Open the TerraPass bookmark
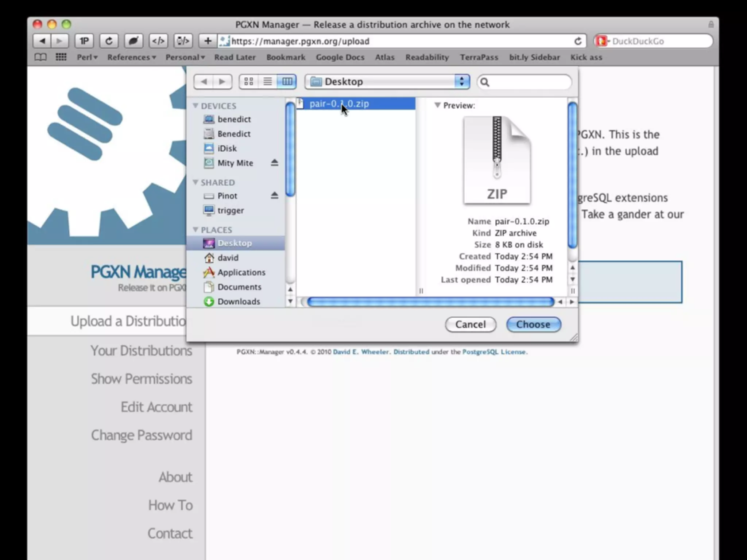747x560 pixels. coord(479,57)
